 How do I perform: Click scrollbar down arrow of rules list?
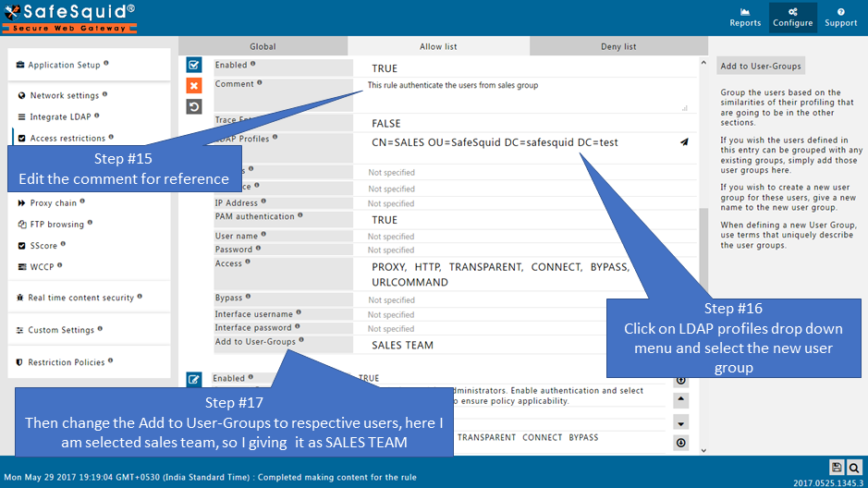703,450
